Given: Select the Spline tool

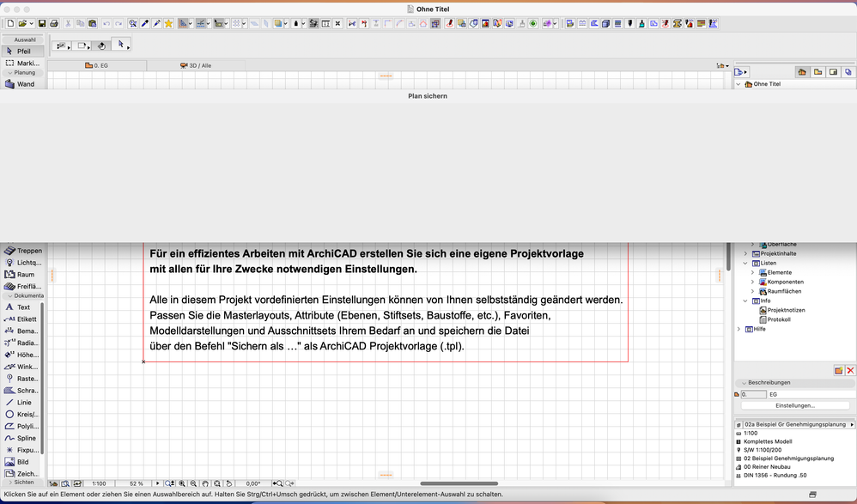Looking at the screenshot, I should 21,438.
